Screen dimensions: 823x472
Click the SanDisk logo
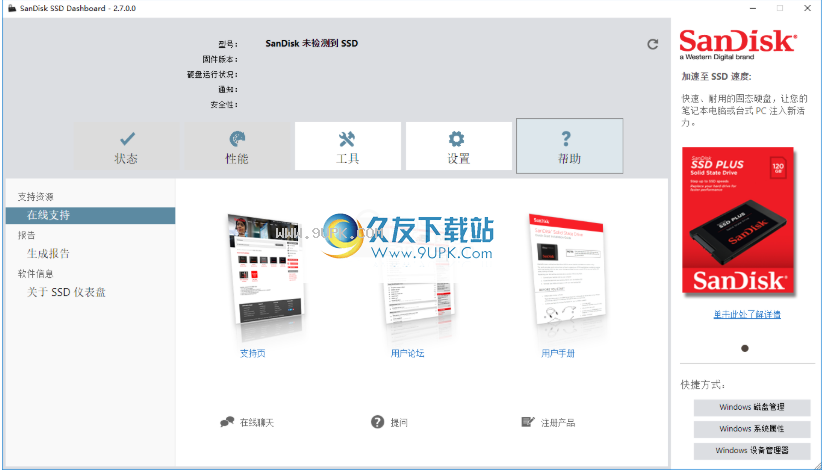pyautogui.click(x=738, y=45)
